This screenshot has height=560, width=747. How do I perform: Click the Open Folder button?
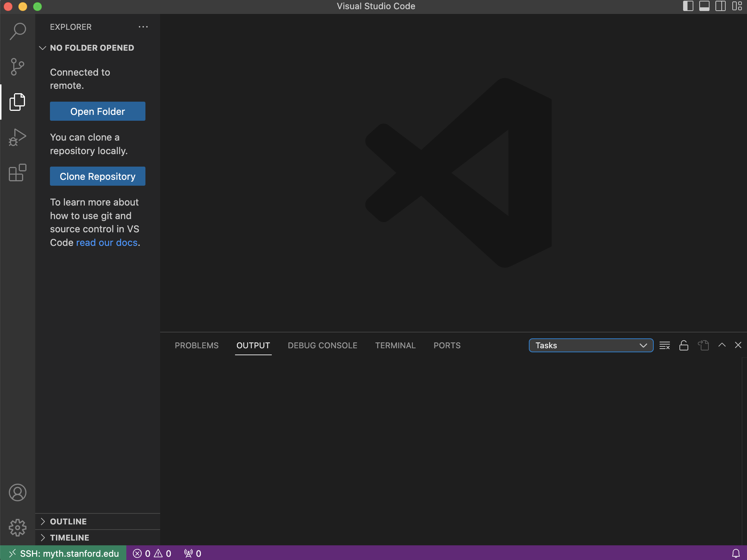click(98, 111)
